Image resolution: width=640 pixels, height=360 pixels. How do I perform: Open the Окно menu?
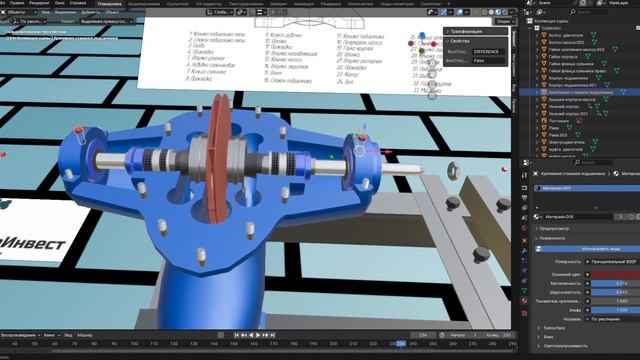click(x=60, y=3)
